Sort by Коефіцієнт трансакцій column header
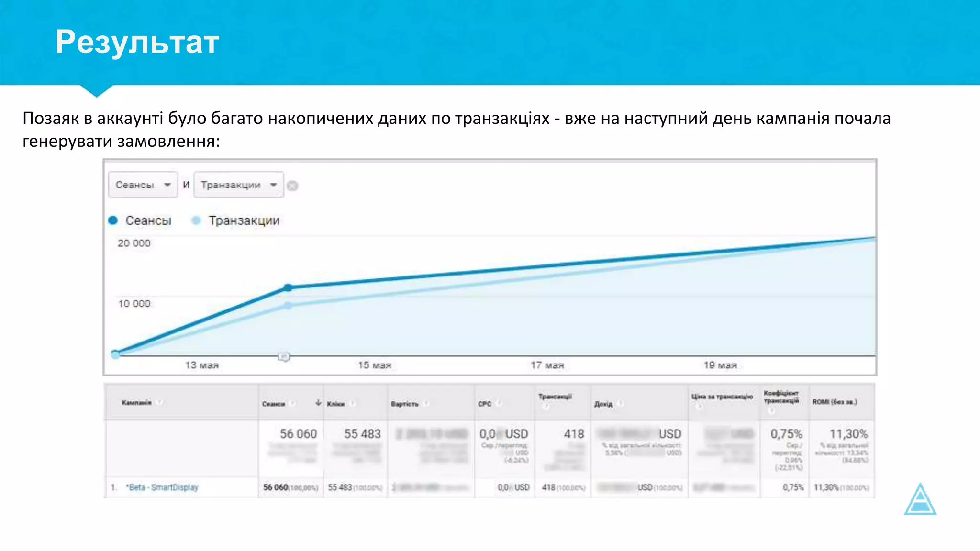Screen dimensions: 980x551 pyautogui.click(x=781, y=397)
